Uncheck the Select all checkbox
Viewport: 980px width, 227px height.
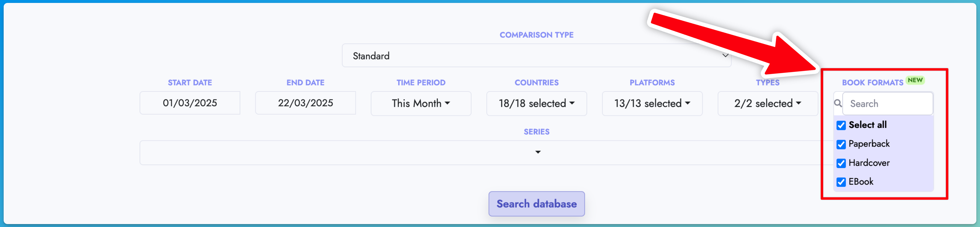(x=841, y=125)
